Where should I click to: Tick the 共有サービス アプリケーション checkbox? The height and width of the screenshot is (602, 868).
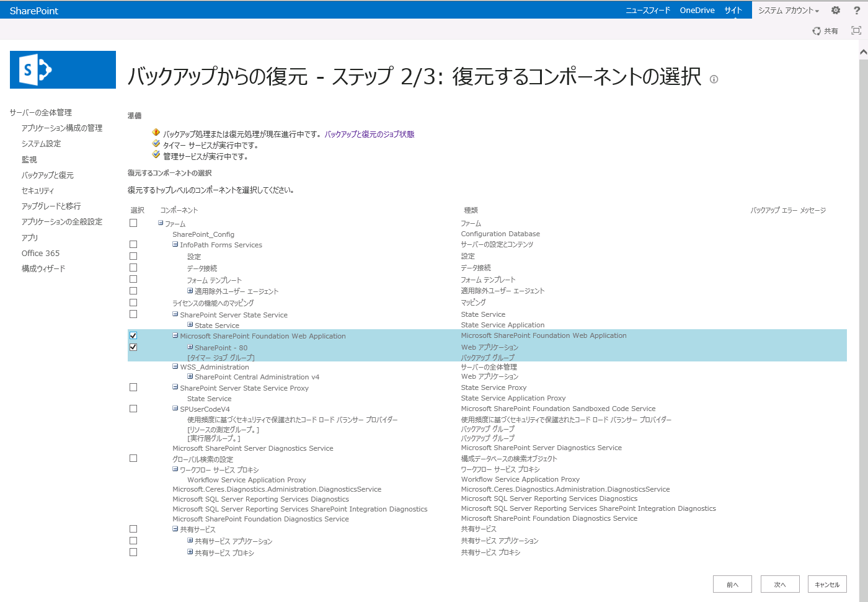[133, 541]
